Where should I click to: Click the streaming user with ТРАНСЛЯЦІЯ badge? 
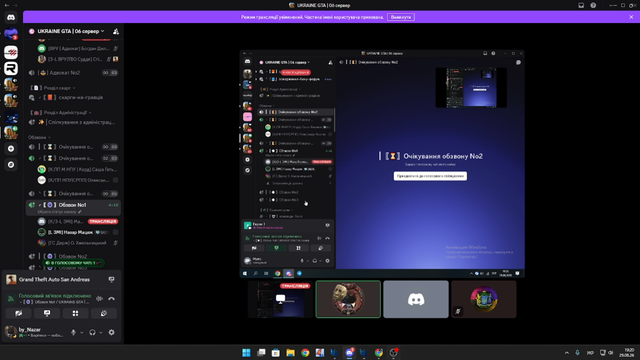pyautogui.click(x=78, y=222)
